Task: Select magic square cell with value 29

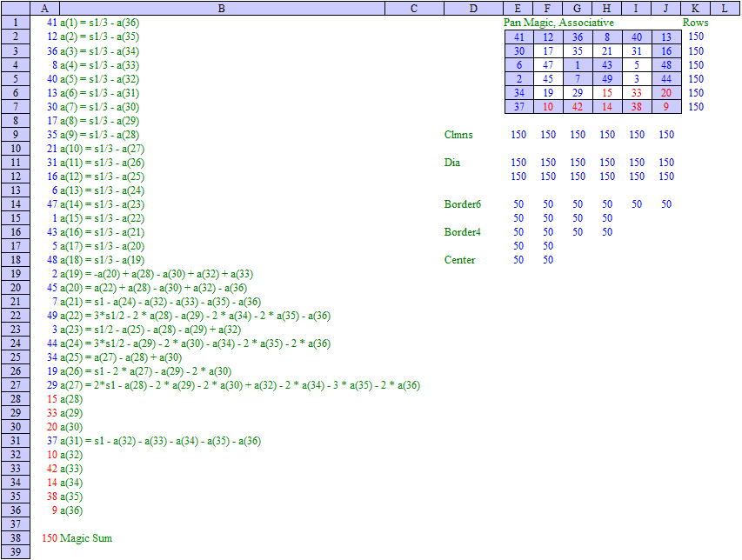Action: point(578,93)
